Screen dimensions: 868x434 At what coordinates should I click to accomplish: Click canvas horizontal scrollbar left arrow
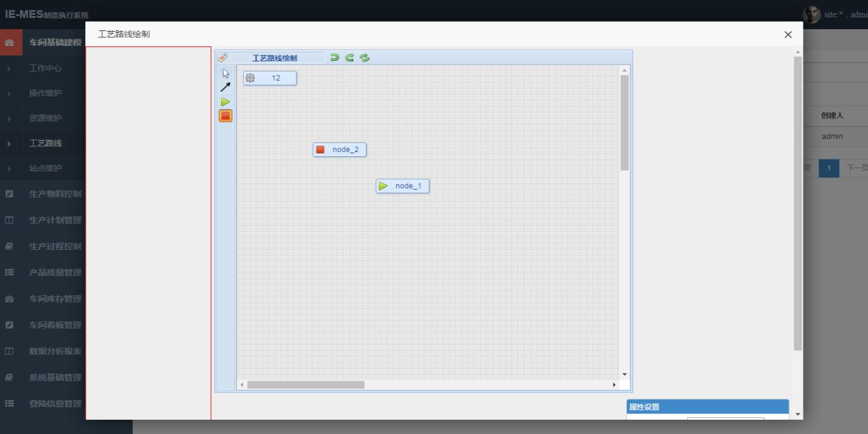click(x=242, y=385)
